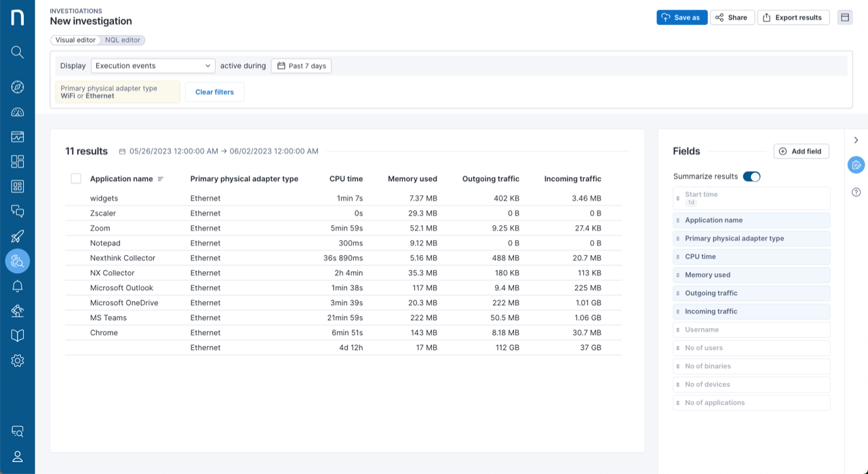
Task: Open the Execution events dropdown
Action: click(x=153, y=66)
